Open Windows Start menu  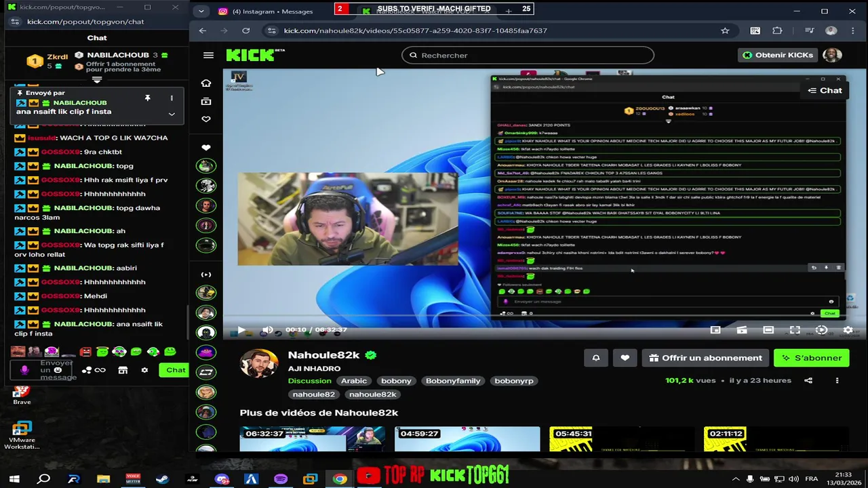pos(14,479)
